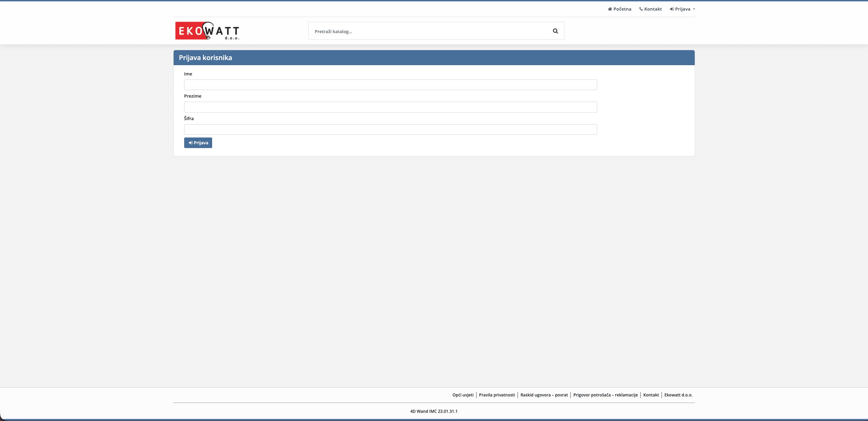Screen dimensions: 868x421
Task: Click into the Ime input field
Action: tap(391, 85)
